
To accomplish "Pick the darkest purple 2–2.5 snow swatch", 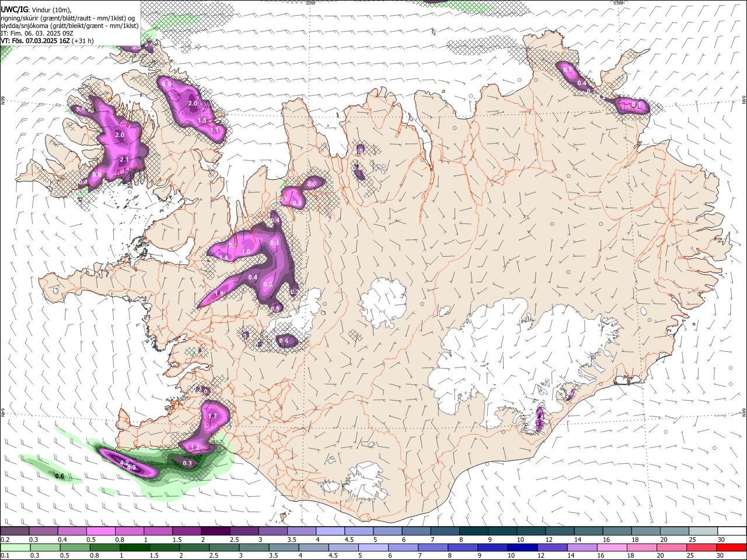I will coord(215,531).
